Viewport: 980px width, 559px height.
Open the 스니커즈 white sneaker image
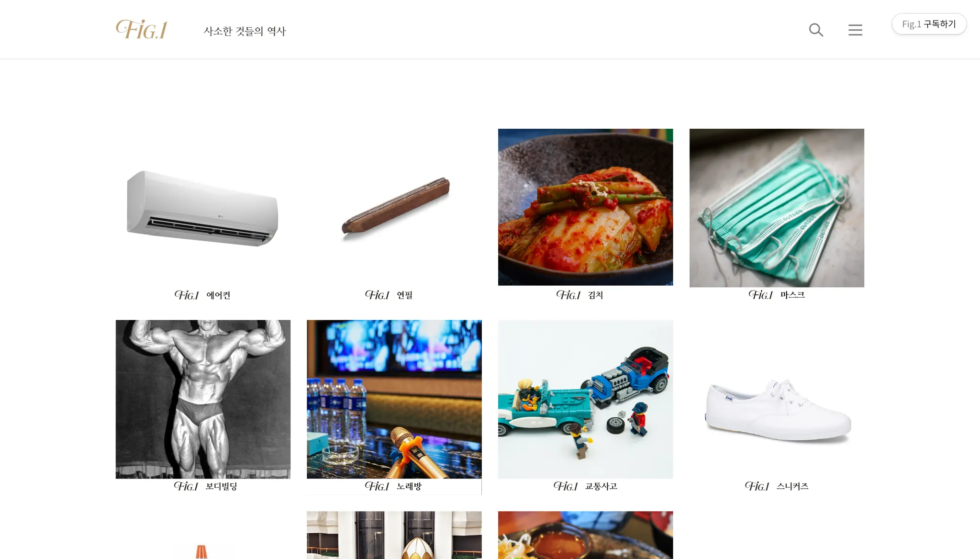pyautogui.click(x=777, y=399)
